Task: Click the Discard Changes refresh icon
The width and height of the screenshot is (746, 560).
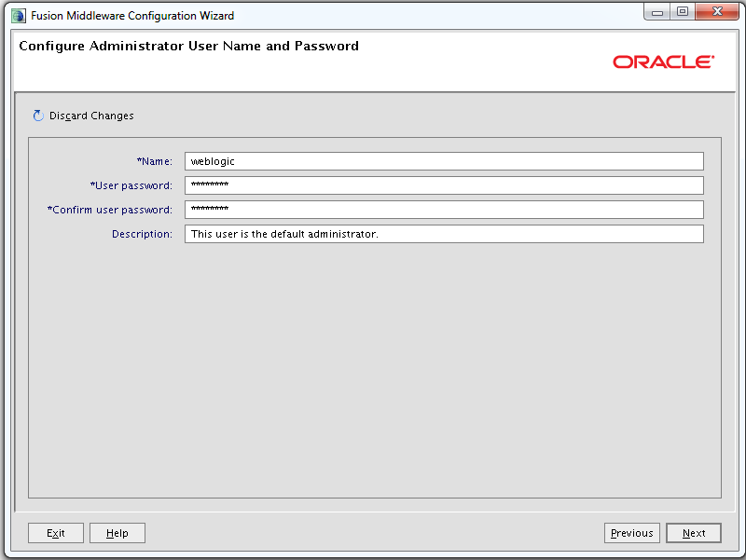Action: tap(38, 116)
